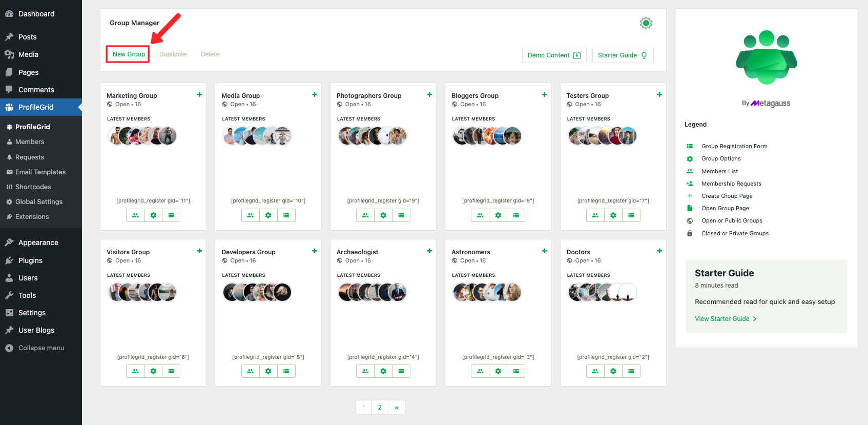Viewport: 868px width, 425px height.
Task: Open Email Templates in ProfileGrid submenu
Action: click(x=40, y=172)
